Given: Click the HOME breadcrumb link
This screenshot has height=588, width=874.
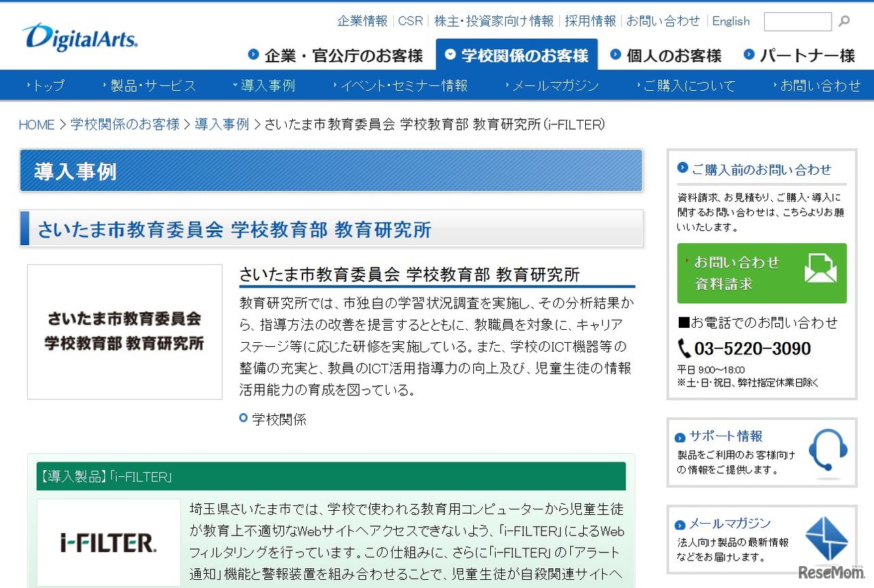Looking at the screenshot, I should (36, 124).
